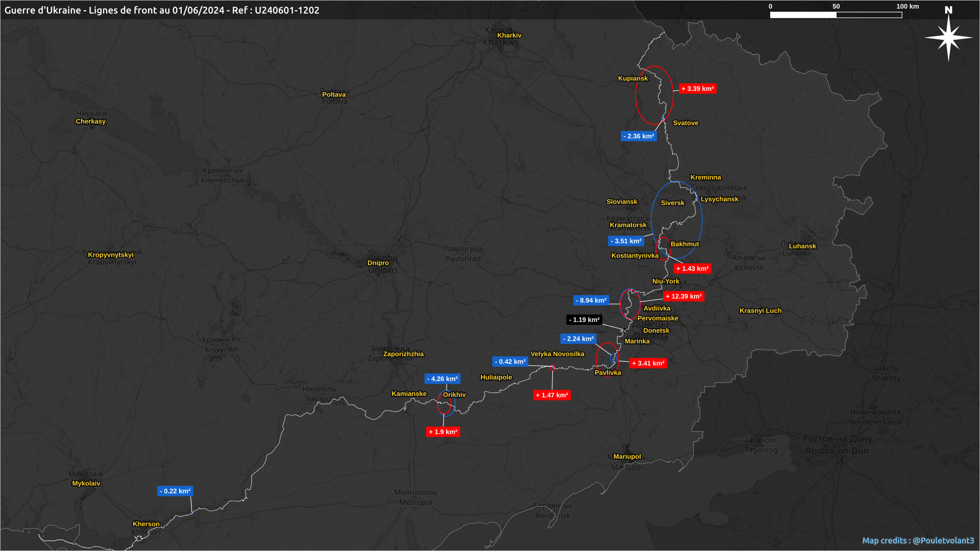Screen dimensions: 980x551
Task: Click the Bakhmut city label
Action: [x=684, y=244]
